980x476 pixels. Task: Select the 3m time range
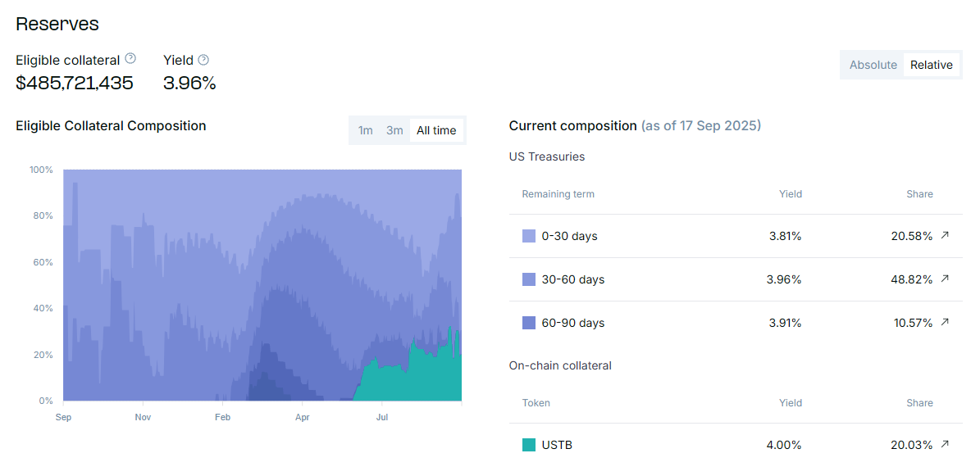394,130
